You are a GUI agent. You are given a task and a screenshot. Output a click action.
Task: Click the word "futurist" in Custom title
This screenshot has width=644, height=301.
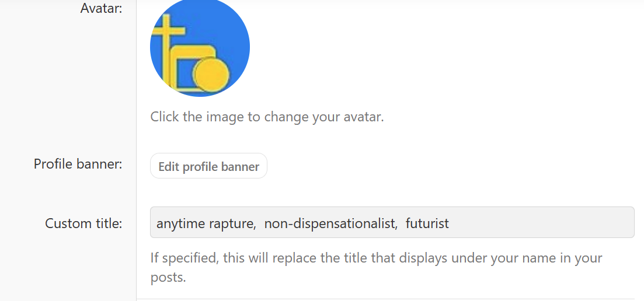[427, 223]
